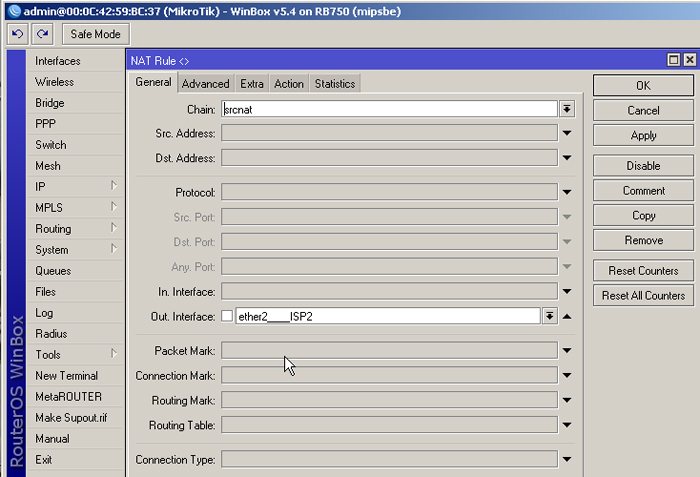This screenshot has width=700, height=477.
Task: Close the NAT Rule window
Action: 689,60
